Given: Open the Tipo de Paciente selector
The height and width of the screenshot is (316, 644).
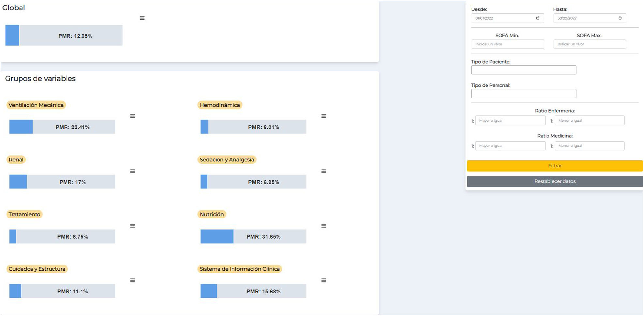Looking at the screenshot, I should [523, 70].
